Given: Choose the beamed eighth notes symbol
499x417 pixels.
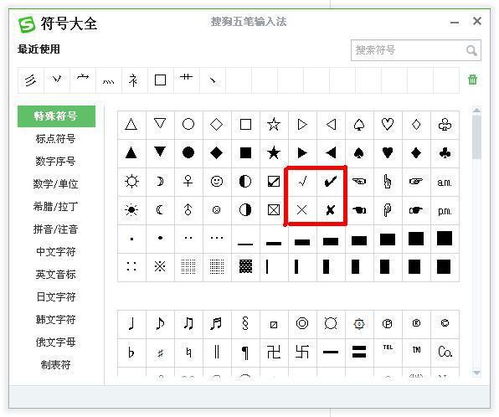Looking at the screenshot, I should click(x=188, y=324).
